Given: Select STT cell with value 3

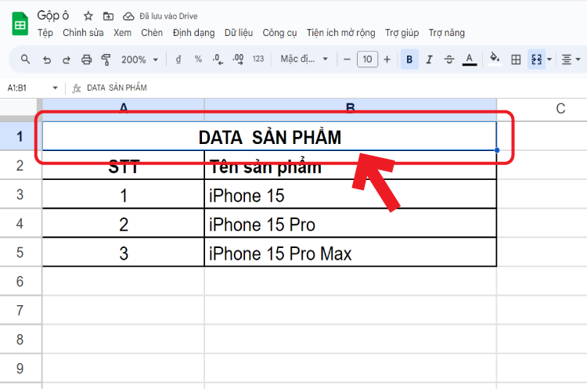Looking at the screenshot, I should [124, 253].
